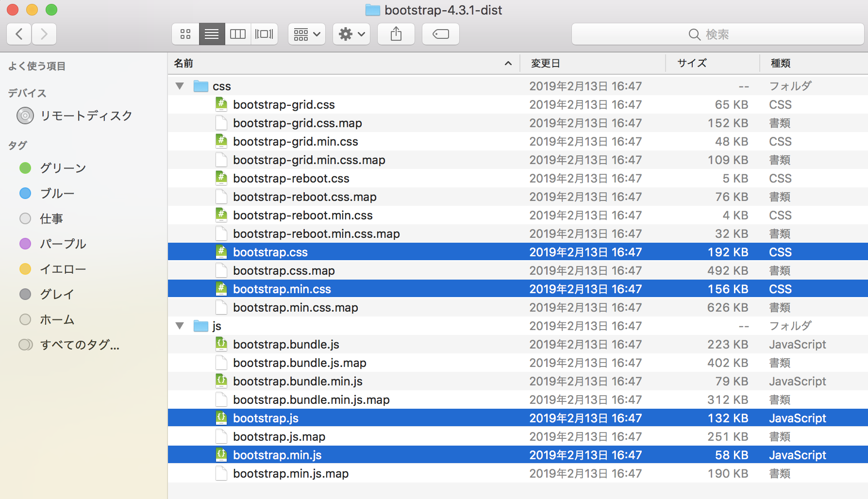The image size is (868, 499).
Task: Click the css folder icon
Action: tap(201, 86)
